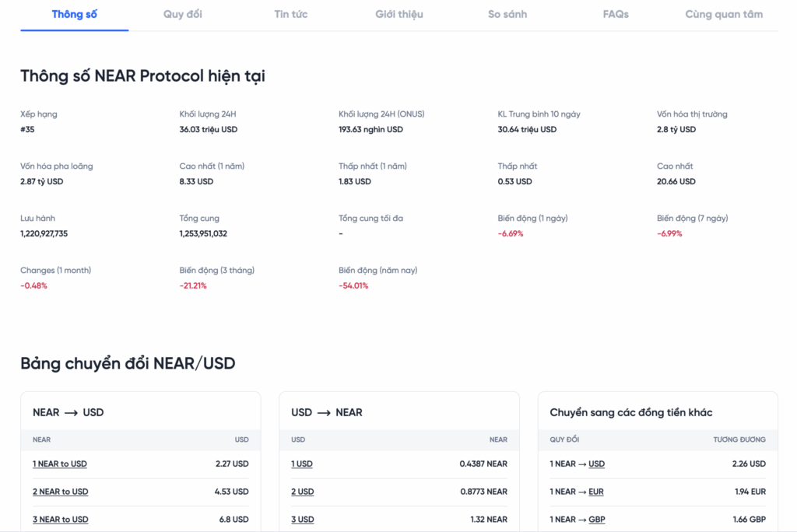Click the Tổng cung tối đa label
This screenshot has height=532, width=797.
370,219
